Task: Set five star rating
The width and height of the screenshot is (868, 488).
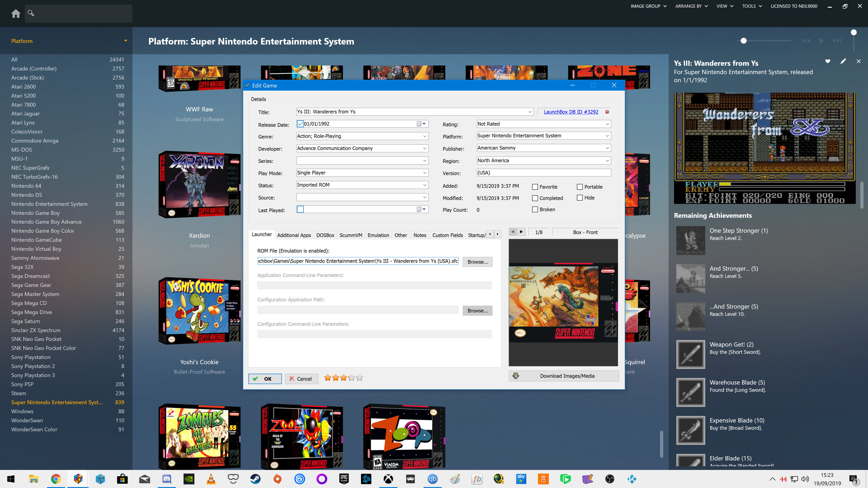Action: pyautogui.click(x=360, y=378)
